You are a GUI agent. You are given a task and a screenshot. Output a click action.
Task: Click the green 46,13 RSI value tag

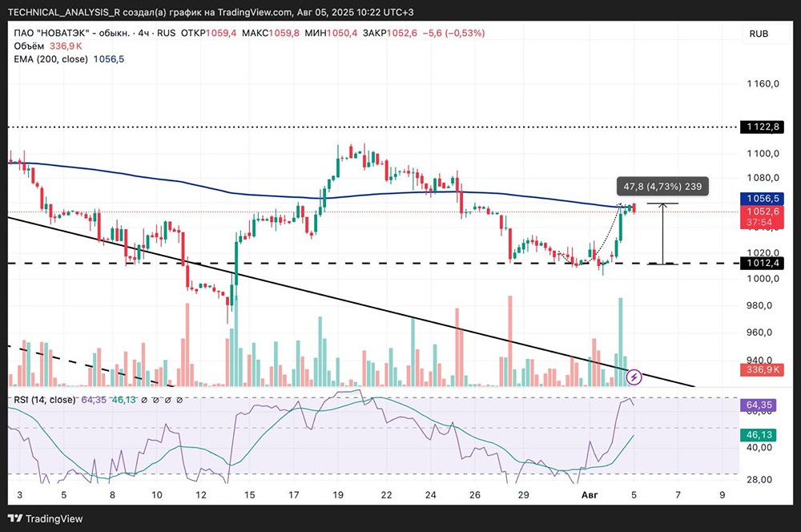[x=759, y=435]
